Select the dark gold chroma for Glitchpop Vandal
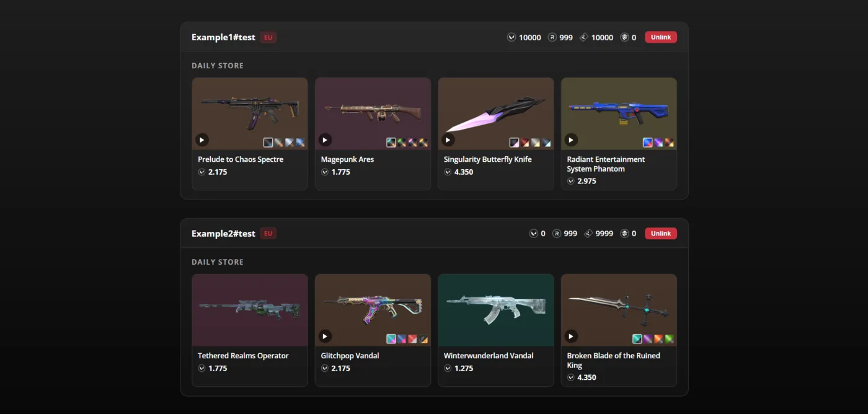Screen dimensions: 868x414 pyautogui.click(x=423, y=339)
